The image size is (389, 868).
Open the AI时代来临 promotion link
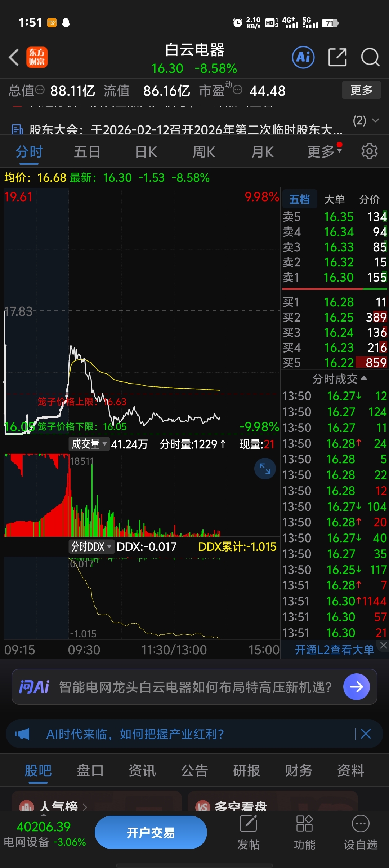click(x=135, y=734)
